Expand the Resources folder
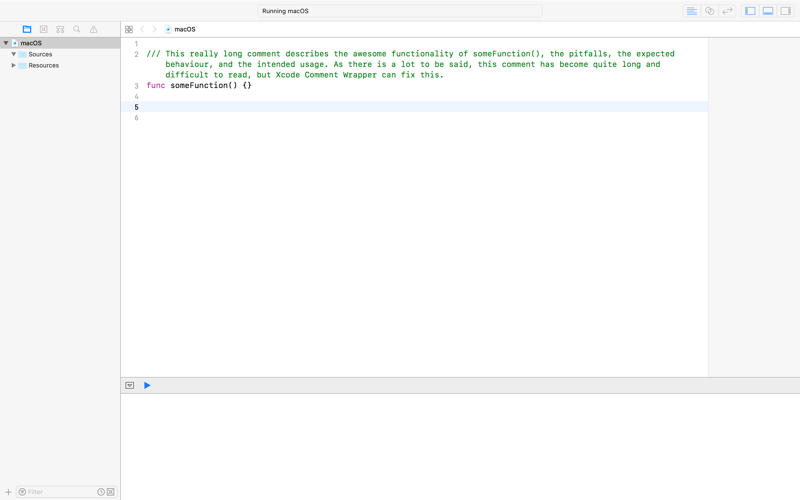Image resolution: width=800 pixels, height=500 pixels. point(14,65)
